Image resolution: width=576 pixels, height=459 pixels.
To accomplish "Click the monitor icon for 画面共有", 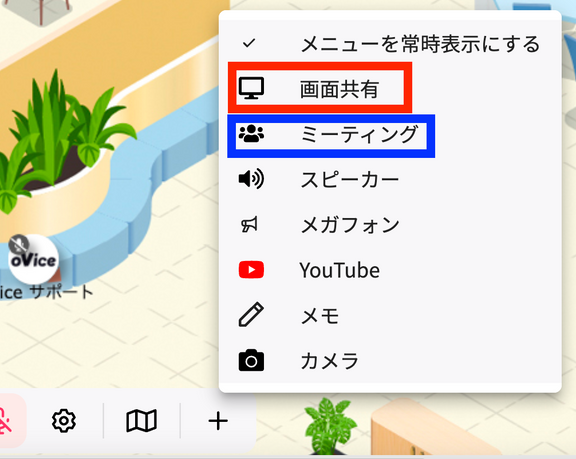I will click(251, 88).
